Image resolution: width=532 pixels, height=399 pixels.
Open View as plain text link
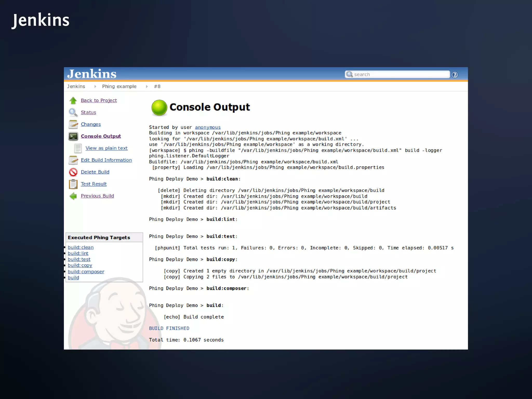coord(107,148)
